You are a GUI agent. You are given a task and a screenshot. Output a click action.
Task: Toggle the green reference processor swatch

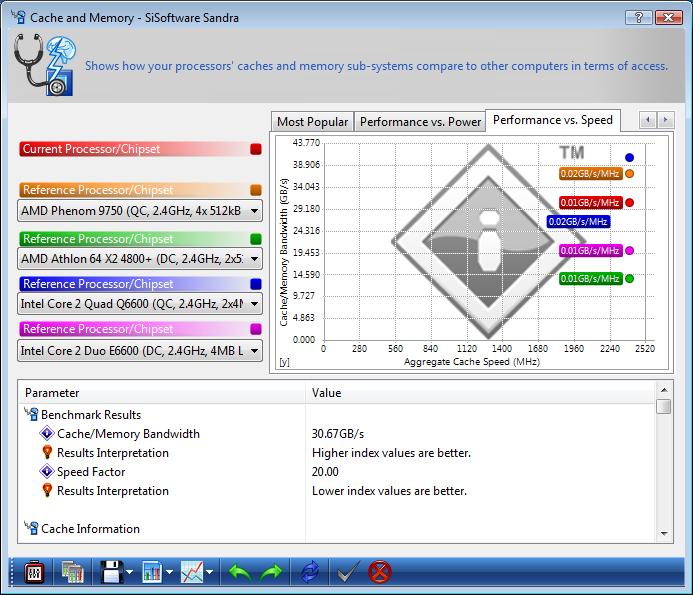[x=255, y=239]
